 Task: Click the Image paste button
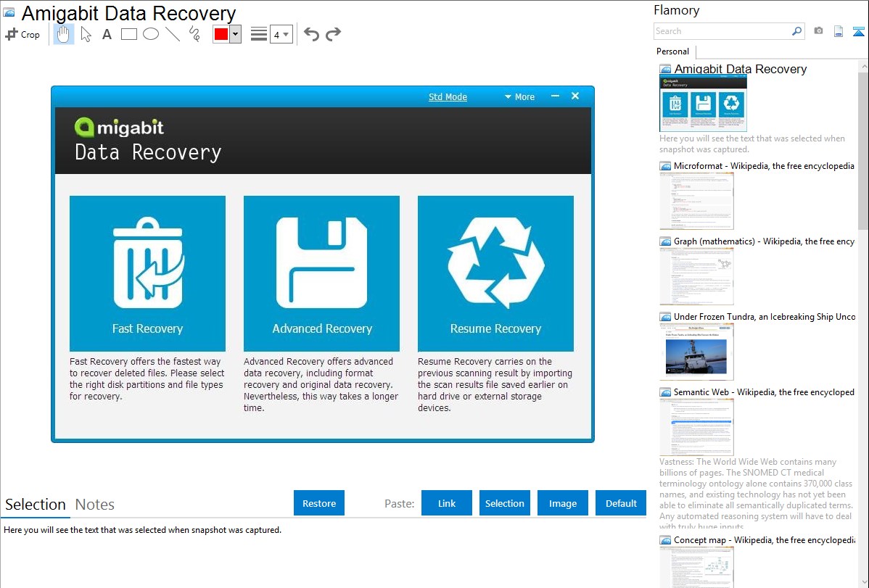tap(563, 503)
